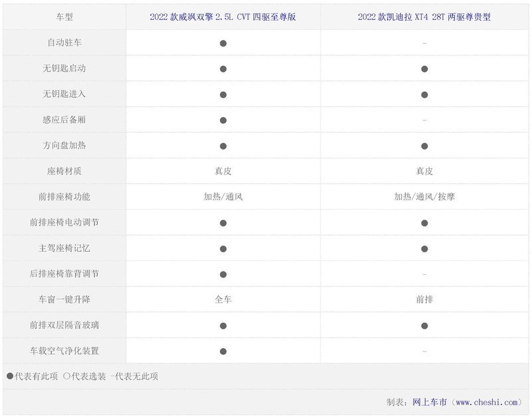Click 凯迪拉 XT4 dash for 感应后备厢
532x418 pixels.
[424, 120]
